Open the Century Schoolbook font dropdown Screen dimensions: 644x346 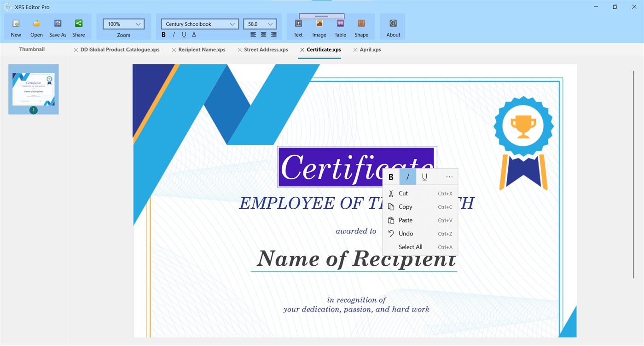click(x=232, y=23)
